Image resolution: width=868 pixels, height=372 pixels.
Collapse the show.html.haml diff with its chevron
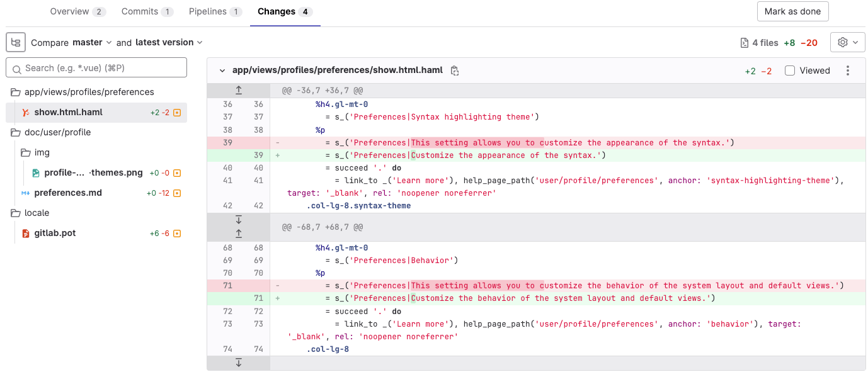tap(222, 70)
